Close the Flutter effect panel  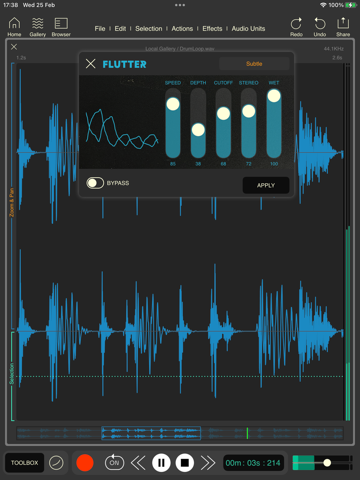point(90,64)
